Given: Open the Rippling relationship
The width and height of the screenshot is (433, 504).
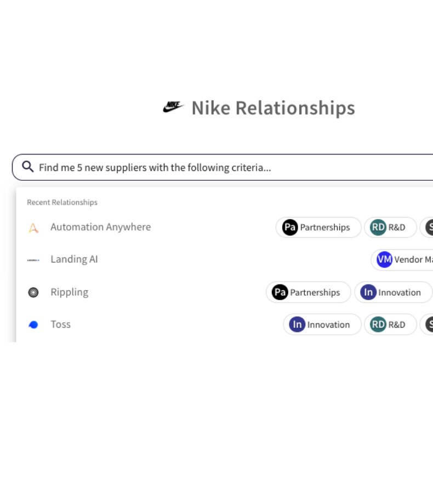Looking at the screenshot, I should (69, 292).
